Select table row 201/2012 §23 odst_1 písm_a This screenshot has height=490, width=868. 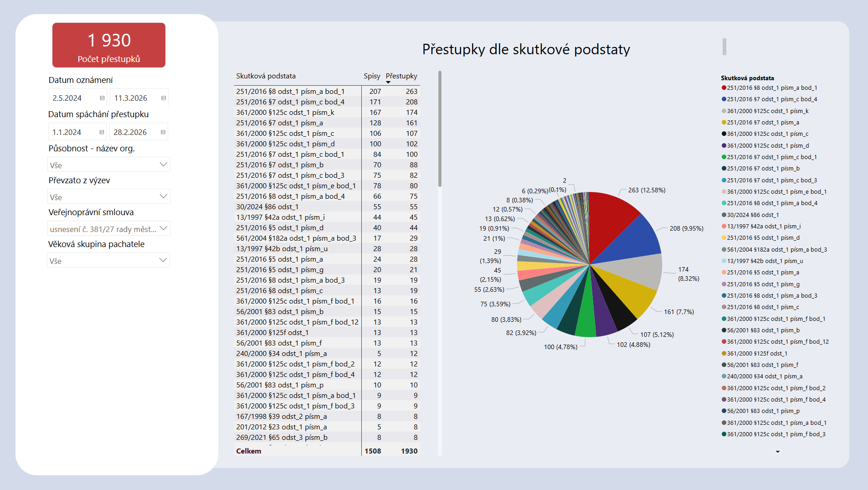[x=327, y=427]
